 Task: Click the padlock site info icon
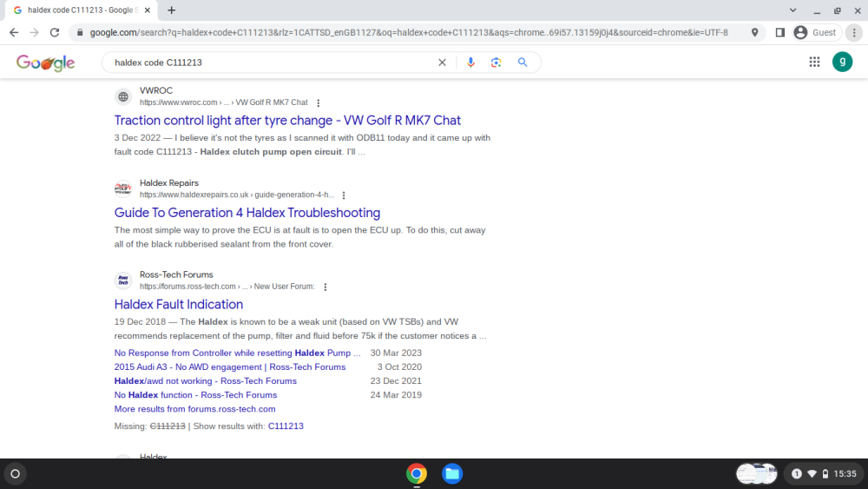click(80, 33)
